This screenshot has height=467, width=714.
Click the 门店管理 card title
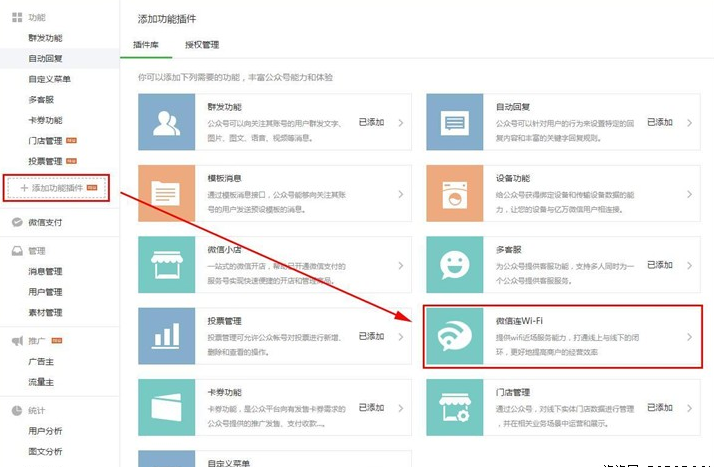click(x=513, y=392)
